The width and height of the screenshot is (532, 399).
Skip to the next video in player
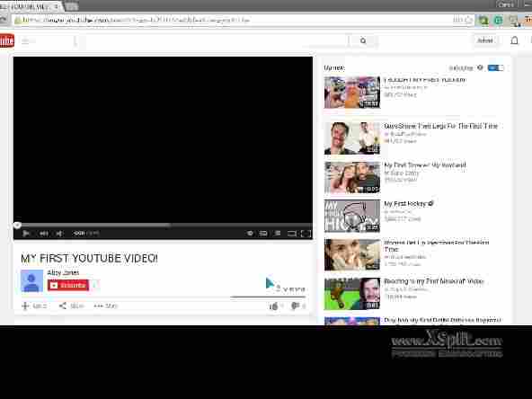click(44, 233)
